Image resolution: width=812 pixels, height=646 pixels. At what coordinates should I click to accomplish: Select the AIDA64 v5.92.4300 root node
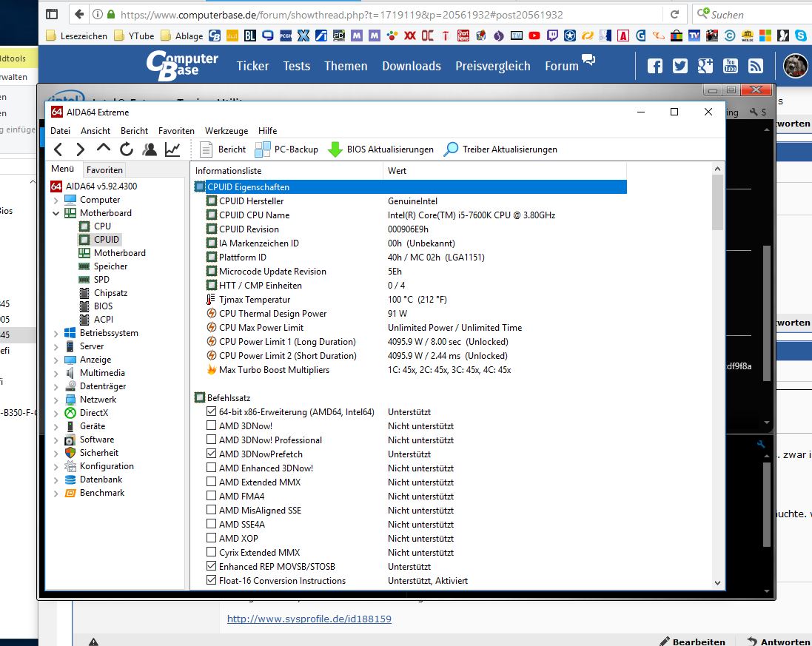101,186
